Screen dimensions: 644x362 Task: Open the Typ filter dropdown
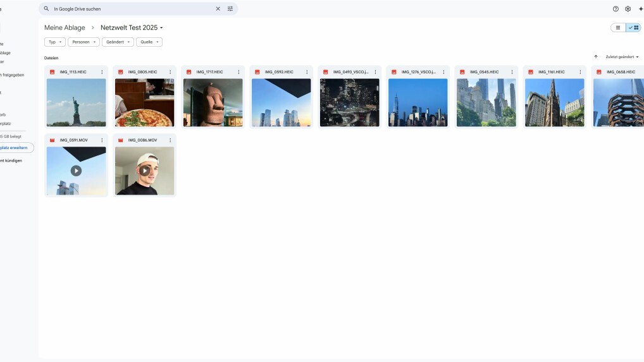(x=55, y=42)
